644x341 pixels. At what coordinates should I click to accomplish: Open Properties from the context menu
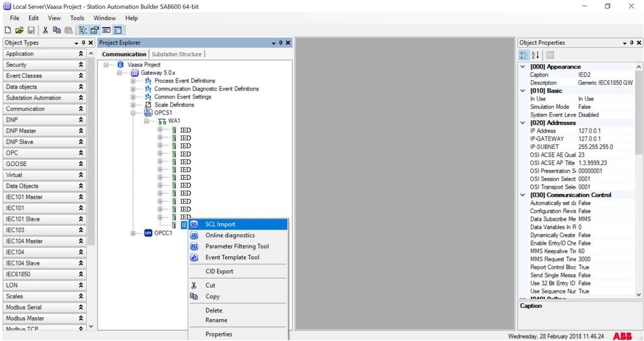point(238,335)
